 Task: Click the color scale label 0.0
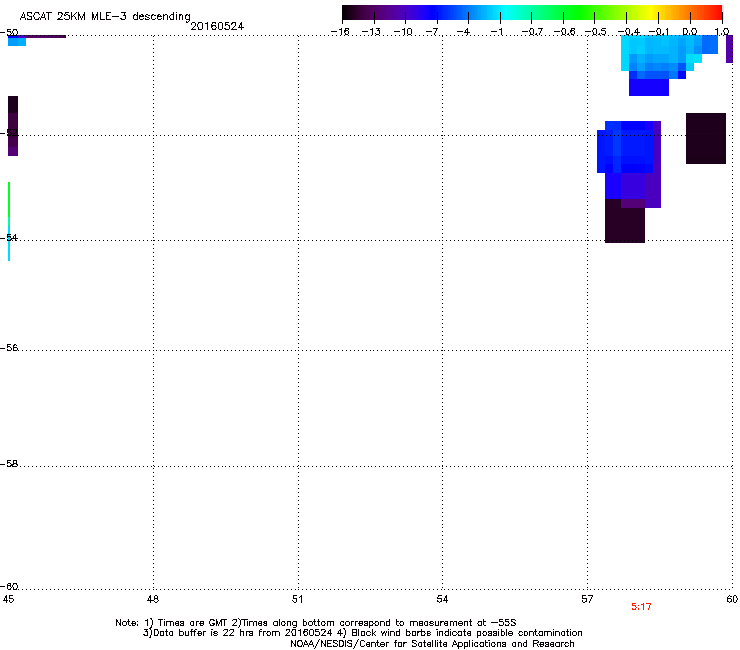(690, 32)
